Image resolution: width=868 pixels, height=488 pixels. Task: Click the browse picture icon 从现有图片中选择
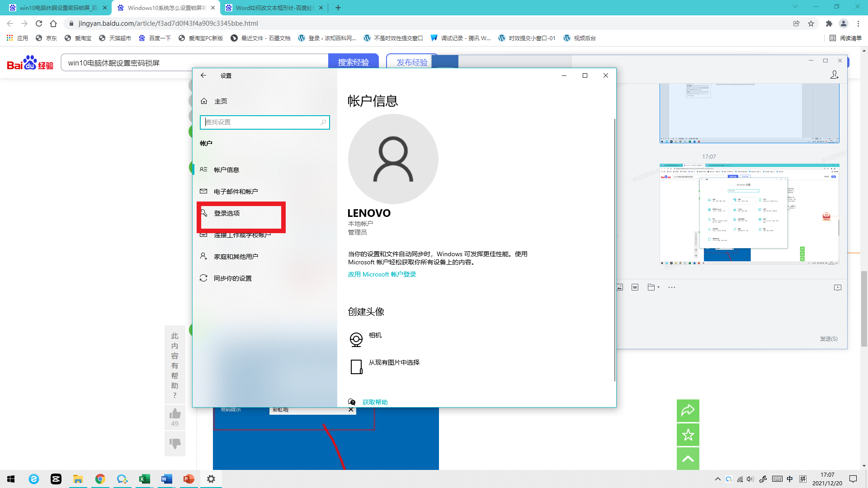click(x=356, y=366)
